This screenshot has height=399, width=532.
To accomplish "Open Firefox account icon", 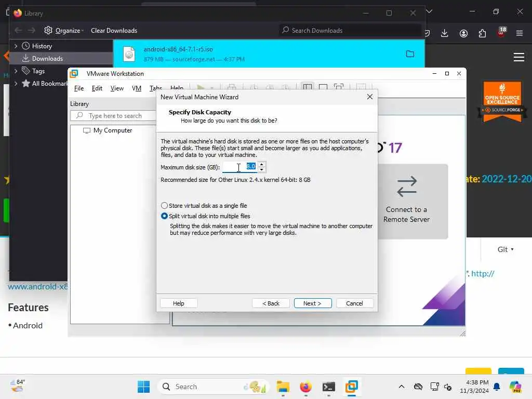I will pos(463,33).
